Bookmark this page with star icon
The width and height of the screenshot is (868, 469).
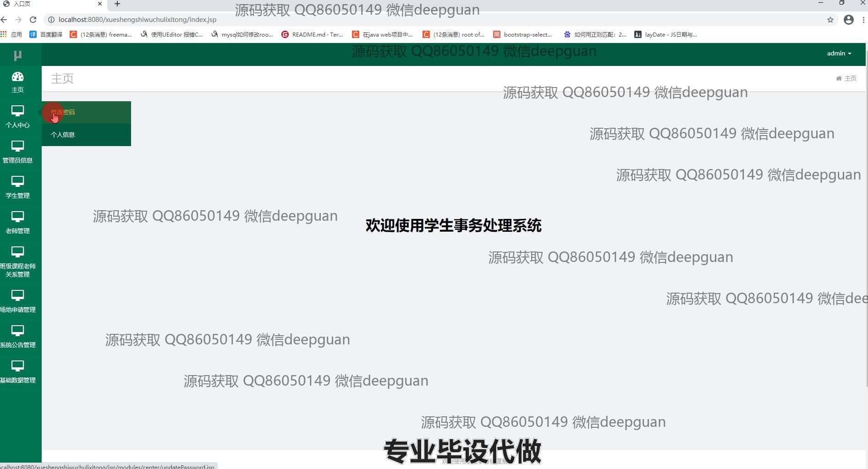[x=830, y=20]
